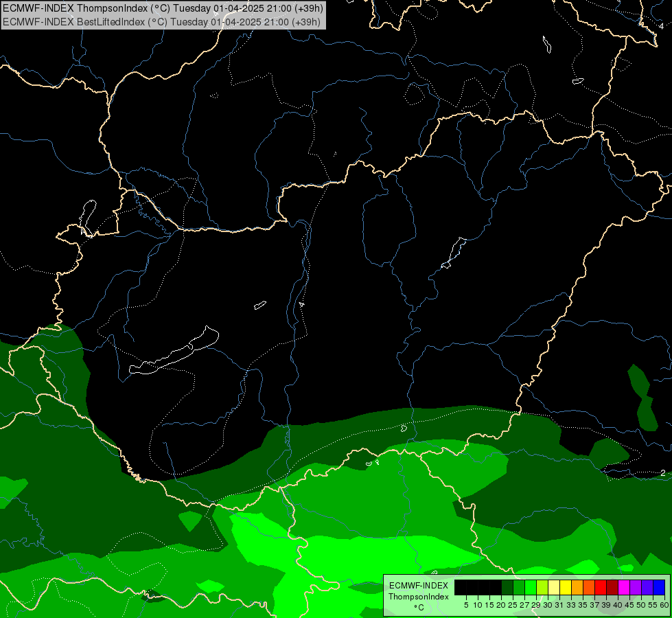Image resolution: width=672 pixels, height=618 pixels.
Task: Click the legend tick value '20'
Action: [x=502, y=605]
